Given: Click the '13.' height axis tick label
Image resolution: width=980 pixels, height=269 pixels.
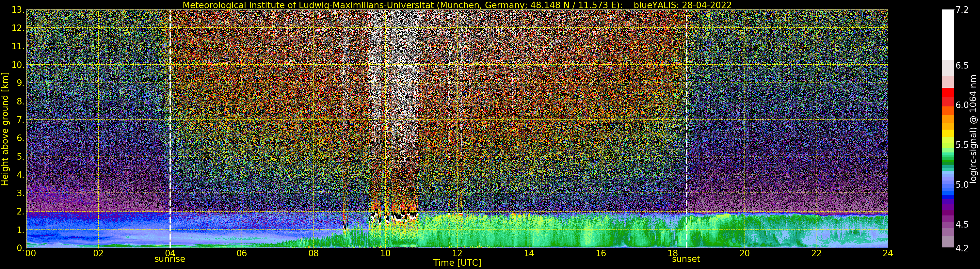Looking at the screenshot, I should coord(18,10).
